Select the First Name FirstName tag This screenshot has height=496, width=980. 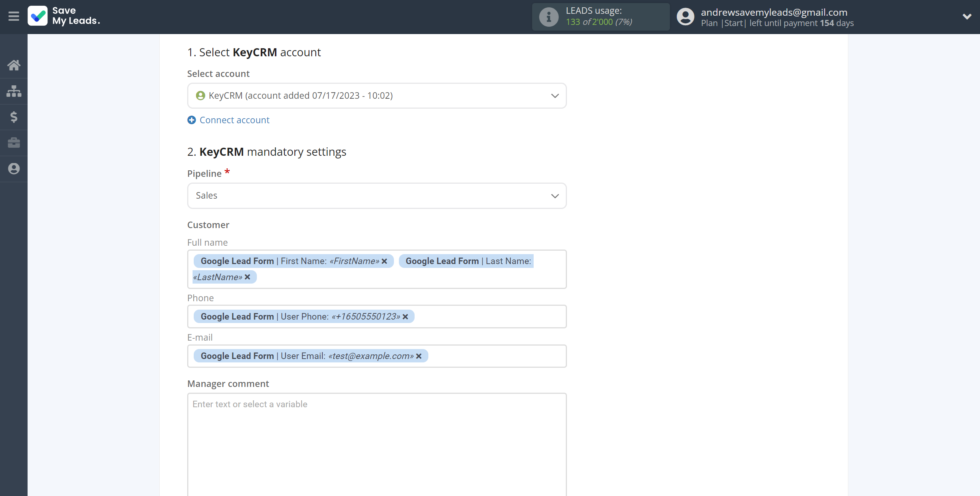pos(294,261)
